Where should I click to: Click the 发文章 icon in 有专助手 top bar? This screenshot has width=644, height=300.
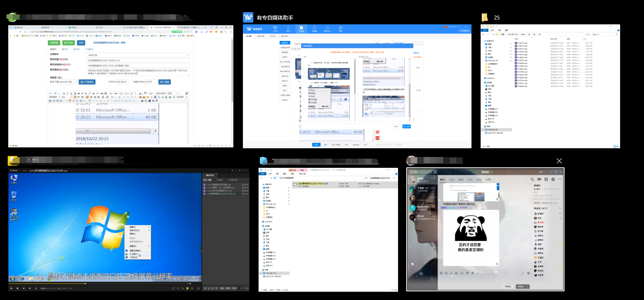tap(301, 28)
